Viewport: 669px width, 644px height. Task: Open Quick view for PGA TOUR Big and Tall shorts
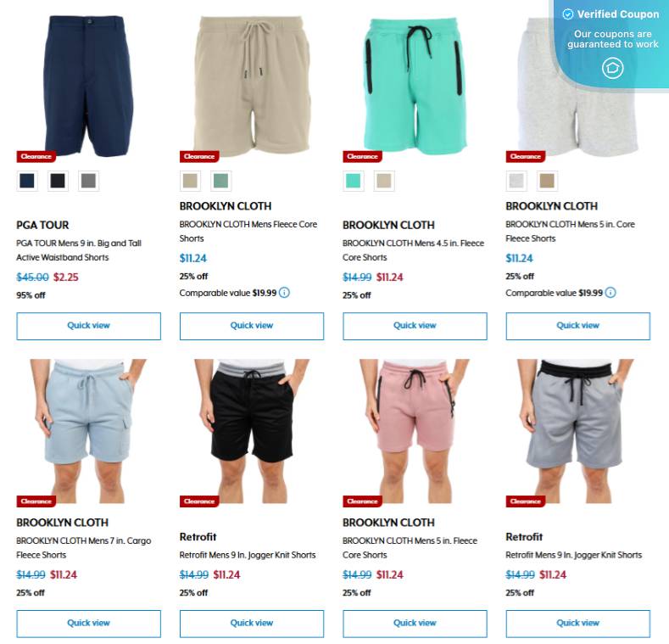point(89,327)
